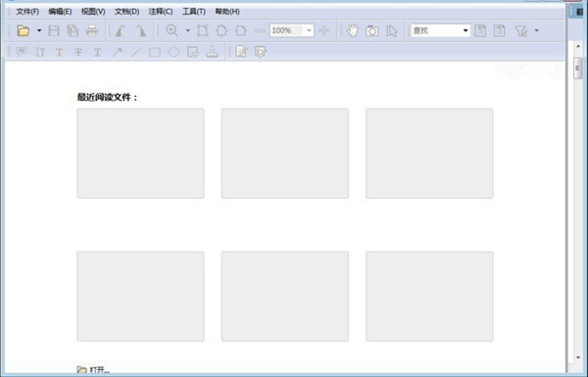Select the Underline text tool
Screen dimensions: 588x377
97,52
